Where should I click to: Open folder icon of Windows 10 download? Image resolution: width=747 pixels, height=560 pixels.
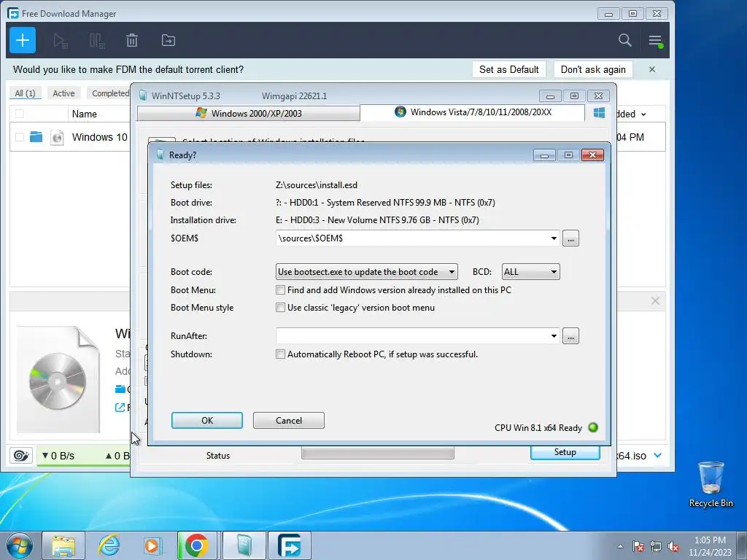click(36, 137)
